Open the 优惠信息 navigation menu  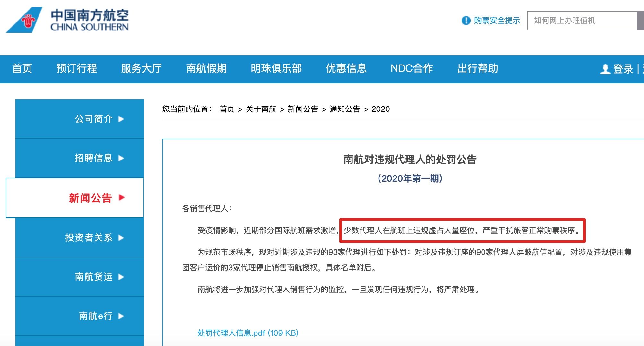(x=346, y=68)
